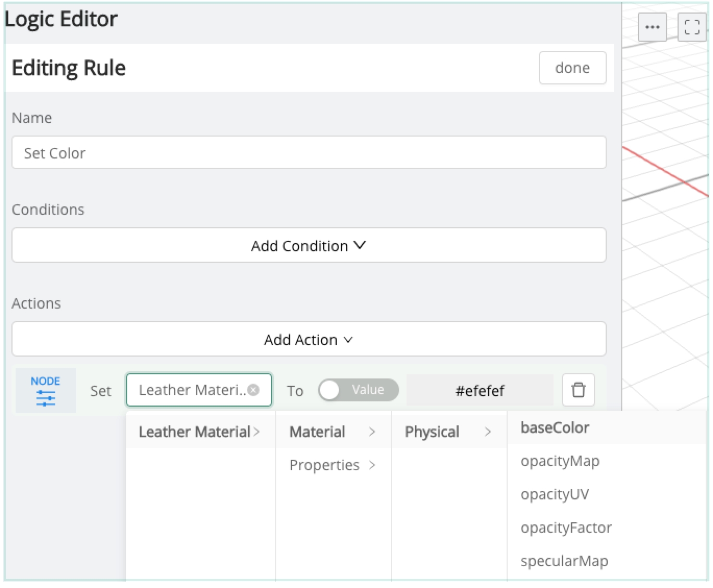Choose Material in the submenu
Image resolution: width=713 pixels, height=588 pixels.
click(x=333, y=432)
